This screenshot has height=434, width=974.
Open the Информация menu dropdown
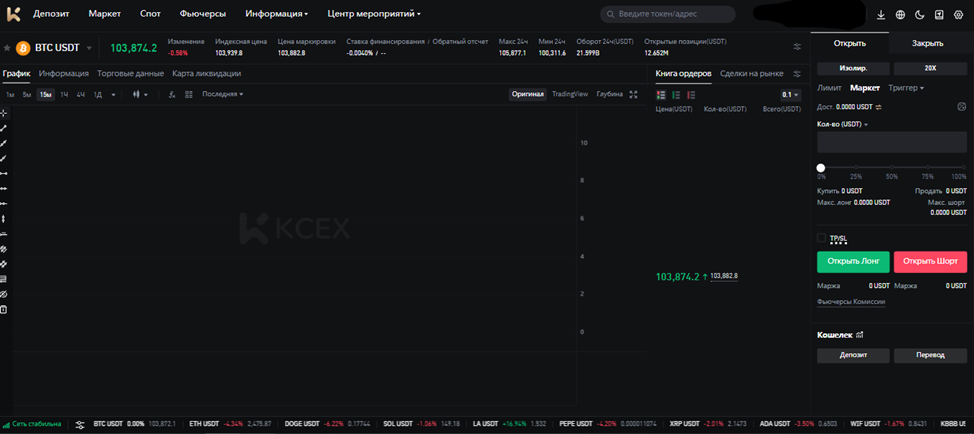tap(276, 14)
